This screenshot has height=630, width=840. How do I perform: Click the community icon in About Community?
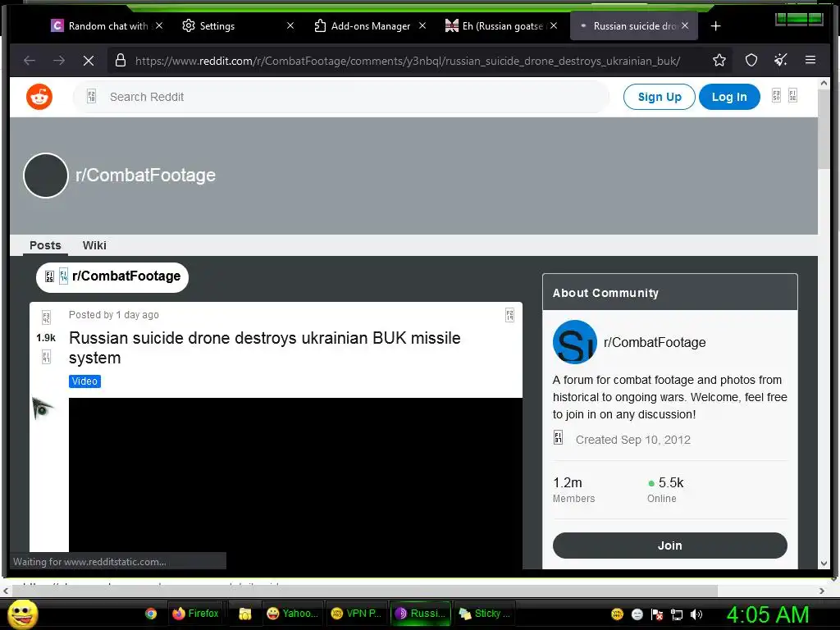click(x=574, y=342)
